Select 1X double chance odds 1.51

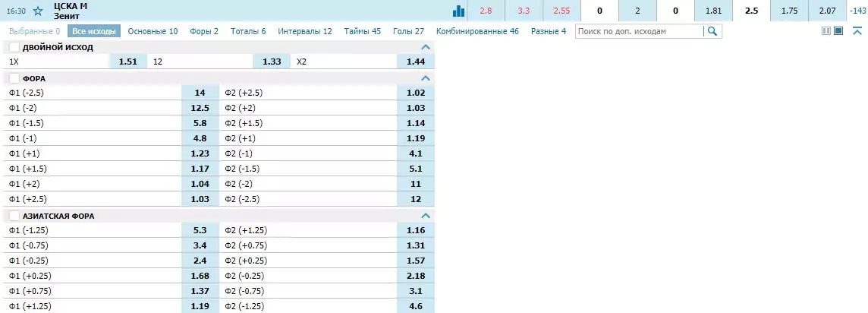(x=128, y=62)
